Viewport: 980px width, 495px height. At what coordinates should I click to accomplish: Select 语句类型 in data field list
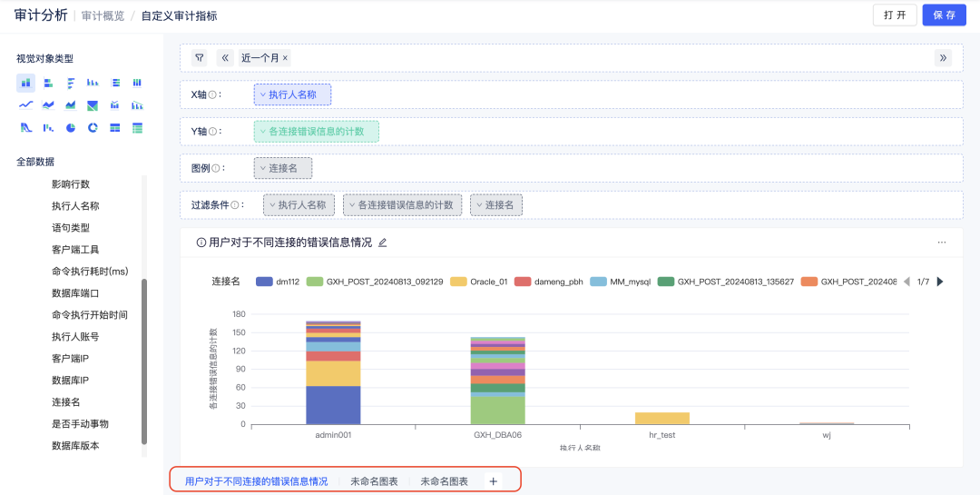pyautogui.click(x=71, y=228)
